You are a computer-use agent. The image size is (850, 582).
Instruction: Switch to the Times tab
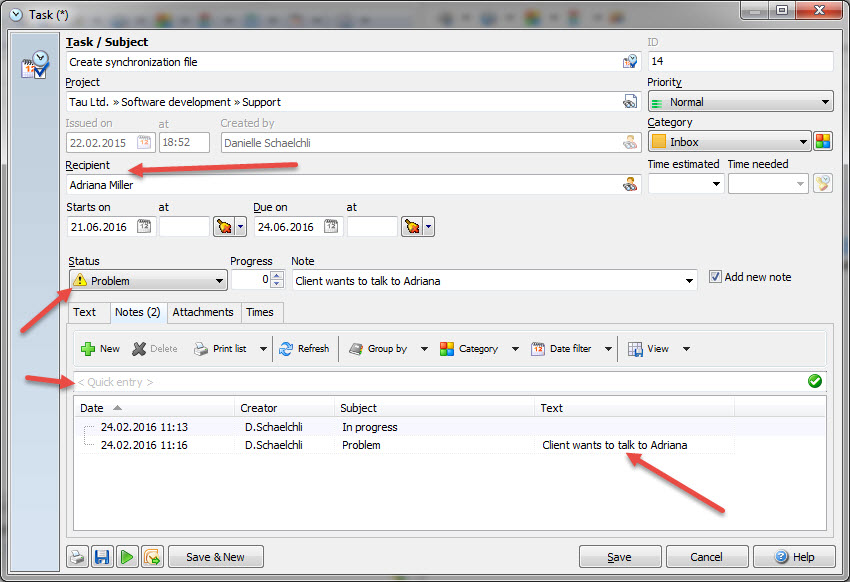pos(260,312)
